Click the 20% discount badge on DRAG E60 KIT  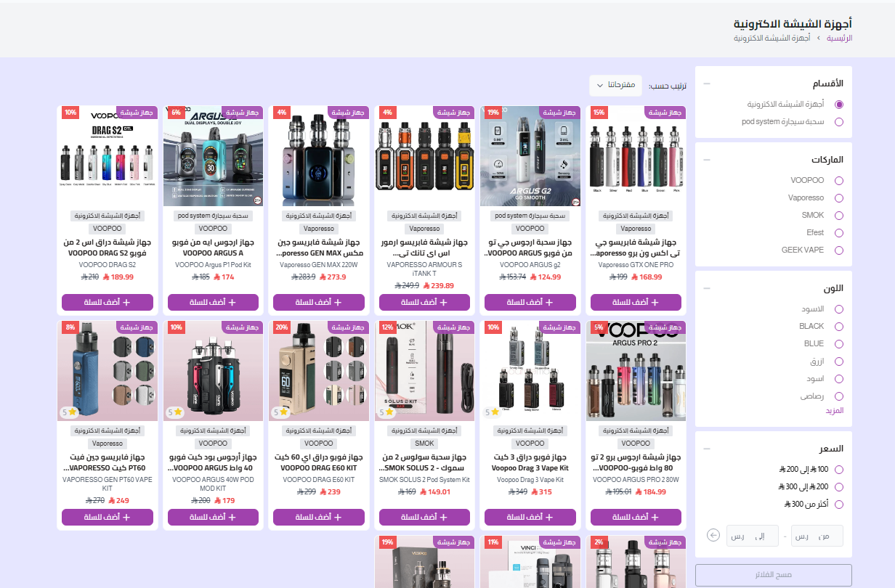tap(281, 327)
